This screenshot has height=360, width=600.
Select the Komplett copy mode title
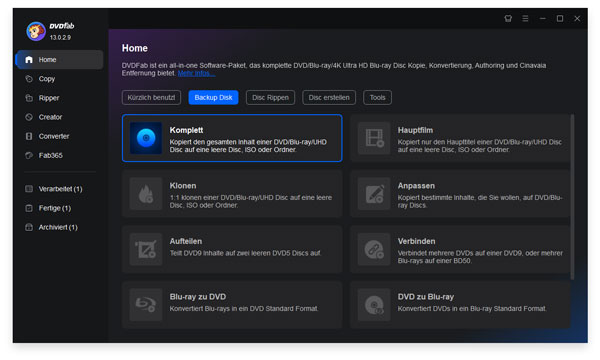(x=186, y=130)
